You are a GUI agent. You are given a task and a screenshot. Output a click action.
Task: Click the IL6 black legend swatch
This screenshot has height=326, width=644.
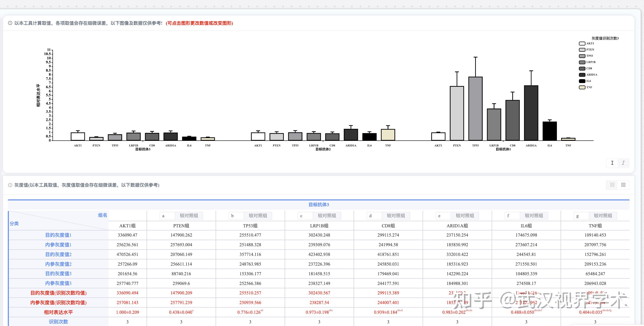point(582,81)
